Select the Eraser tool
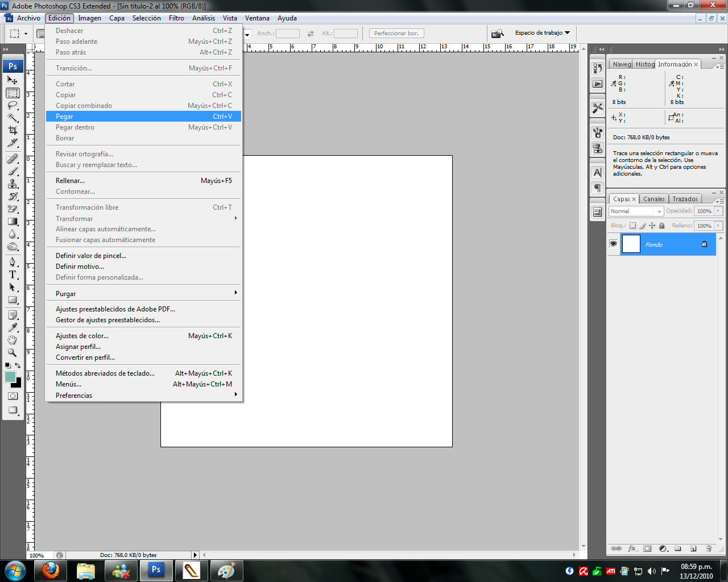728x582 pixels. [13, 209]
